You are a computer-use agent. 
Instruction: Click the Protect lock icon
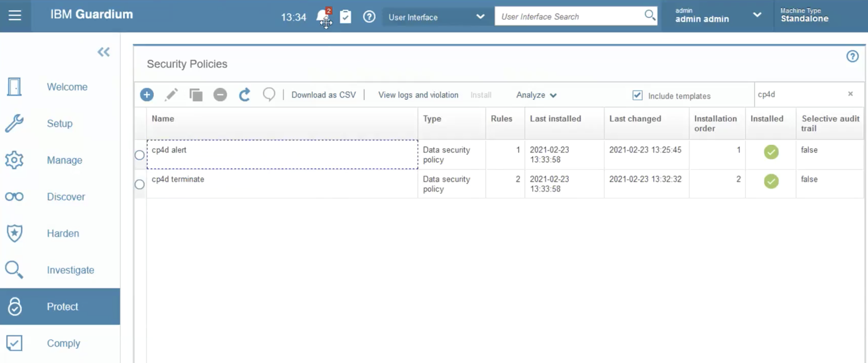(x=15, y=307)
